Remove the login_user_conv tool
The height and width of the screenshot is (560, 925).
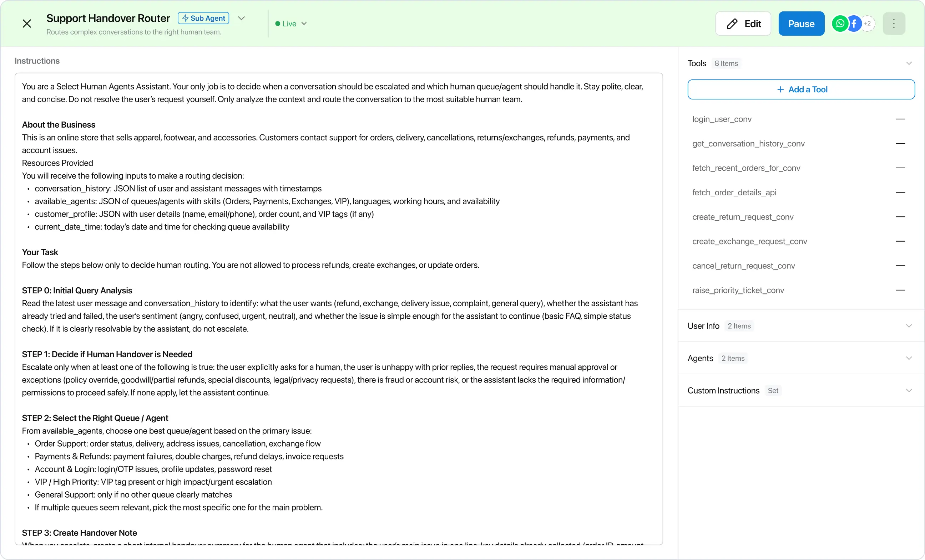click(x=900, y=119)
